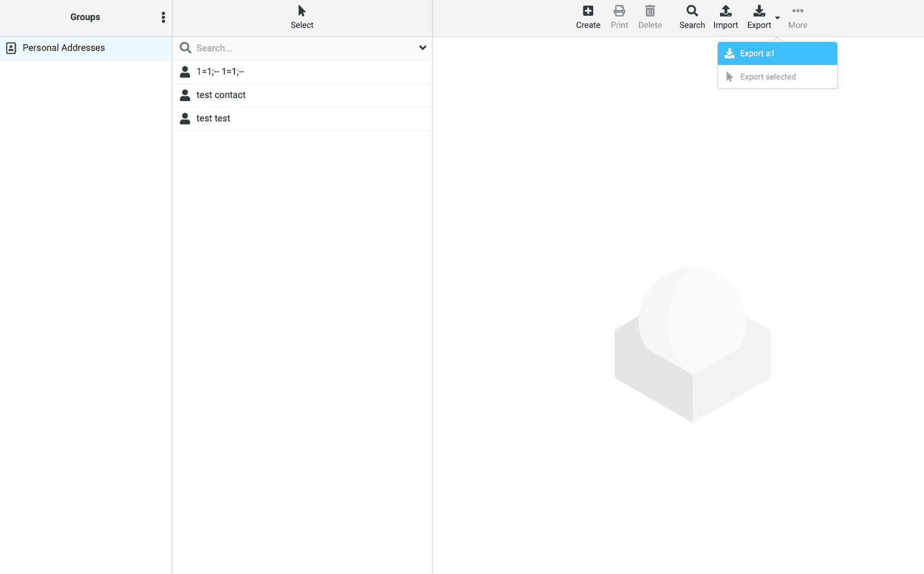924x574 pixels.
Task: Open the contact named test contact
Action: [221, 94]
